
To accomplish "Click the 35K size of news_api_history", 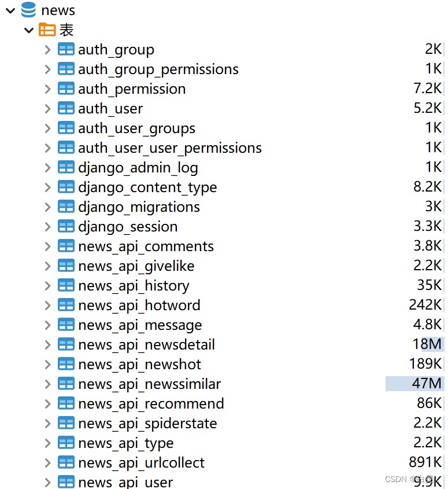I will pyautogui.click(x=430, y=285).
